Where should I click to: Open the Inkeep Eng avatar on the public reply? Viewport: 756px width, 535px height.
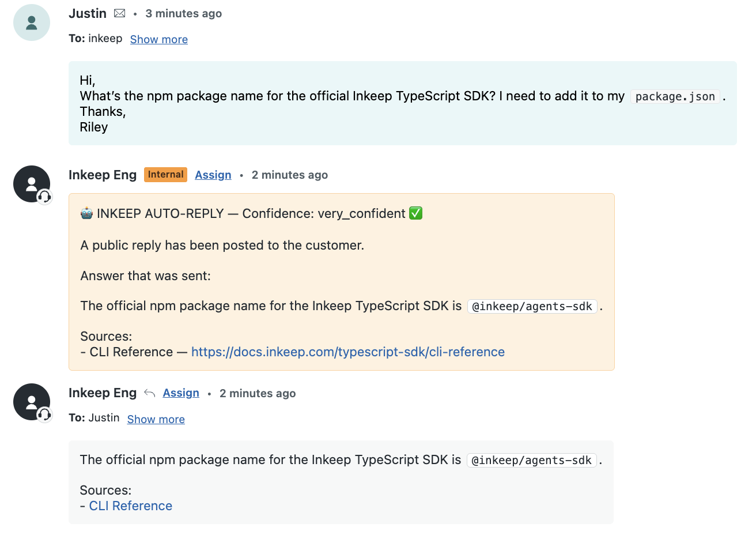coord(32,402)
